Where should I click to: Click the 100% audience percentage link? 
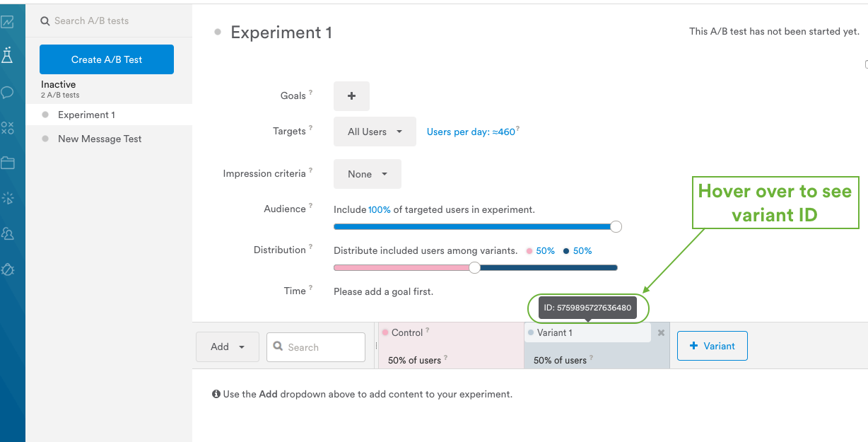(380, 209)
